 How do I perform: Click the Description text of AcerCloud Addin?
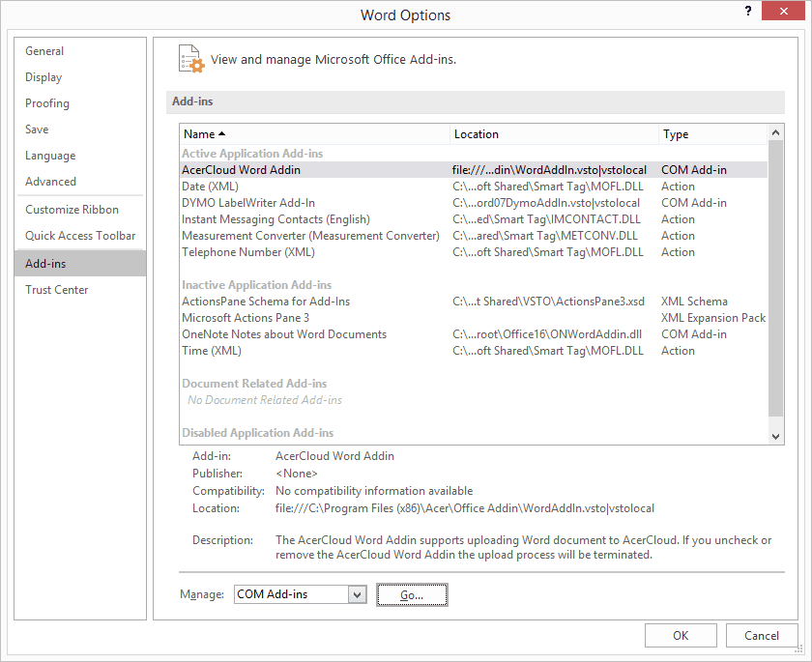pos(523,547)
